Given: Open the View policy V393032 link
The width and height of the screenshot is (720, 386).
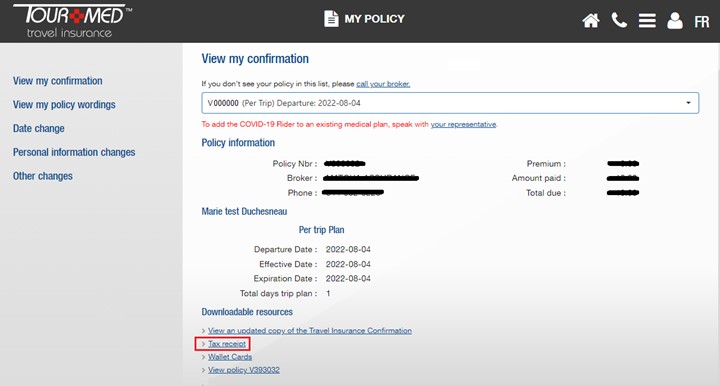Looking at the screenshot, I should tap(244, 370).
